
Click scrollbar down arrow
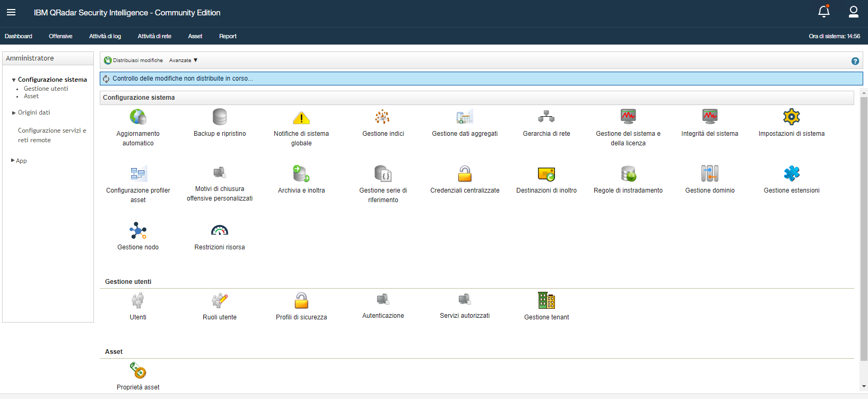click(x=864, y=386)
